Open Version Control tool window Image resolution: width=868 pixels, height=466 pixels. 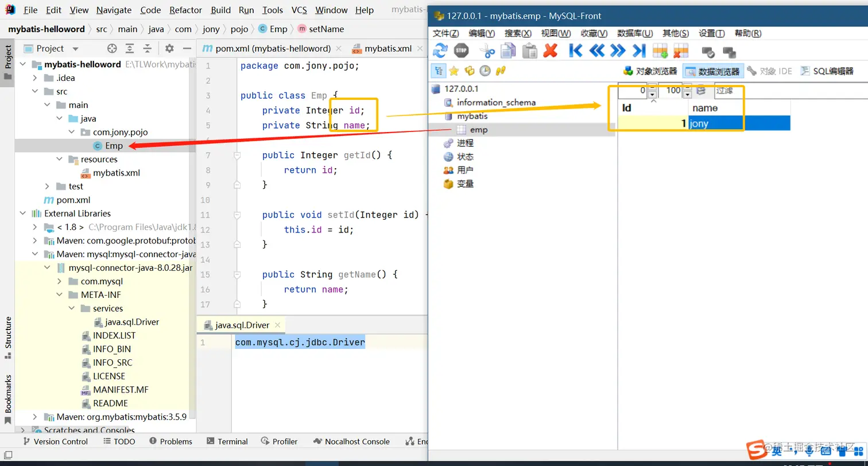55,441
